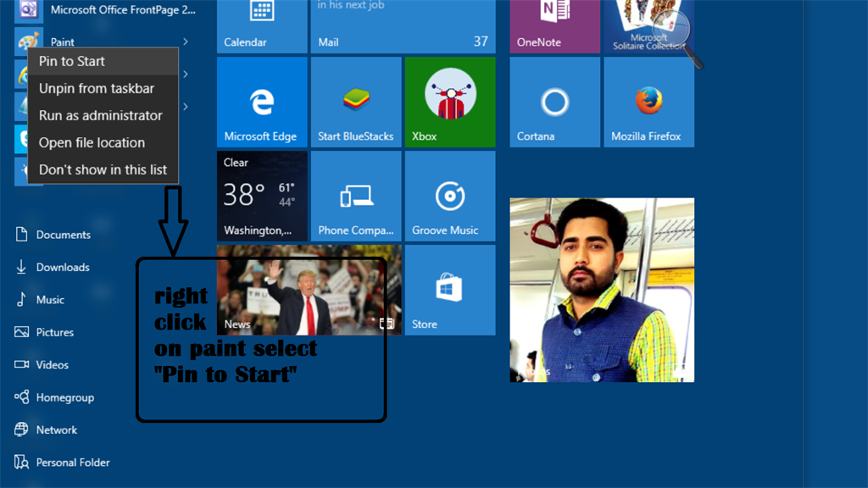Open the Washington weather tile
This screenshot has height=488, width=868.
click(x=262, y=196)
